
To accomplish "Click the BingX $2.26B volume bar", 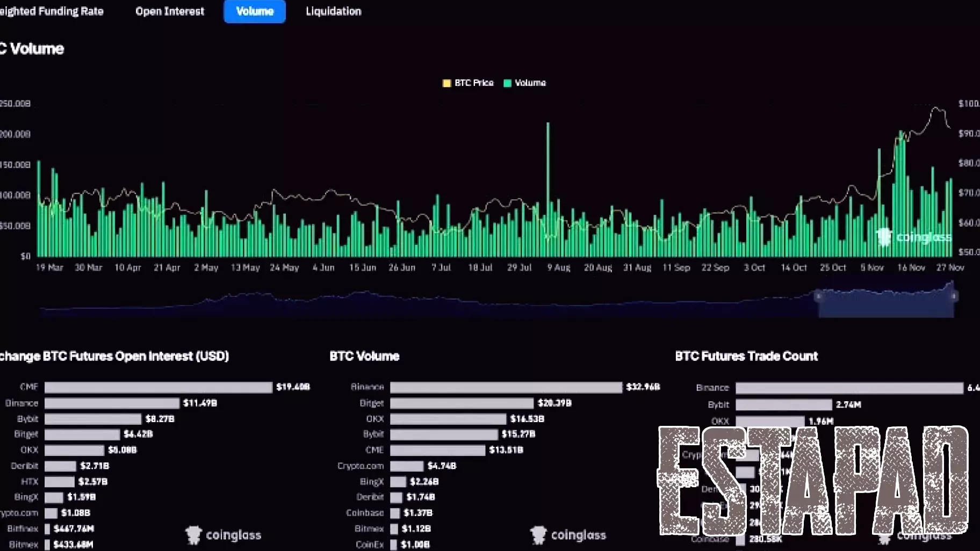I will click(x=398, y=482).
